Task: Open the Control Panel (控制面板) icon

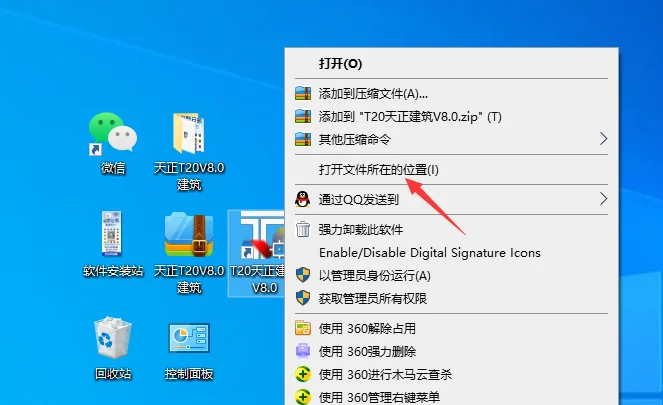Action: coord(189,338)
